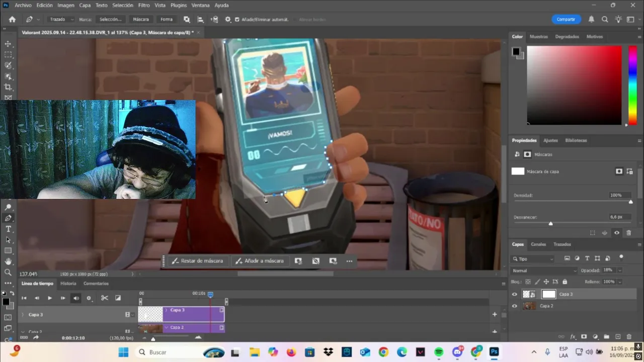This screenshot has width=644, height=362.
Task: Select the Object Selection tool
Action: 8,76
